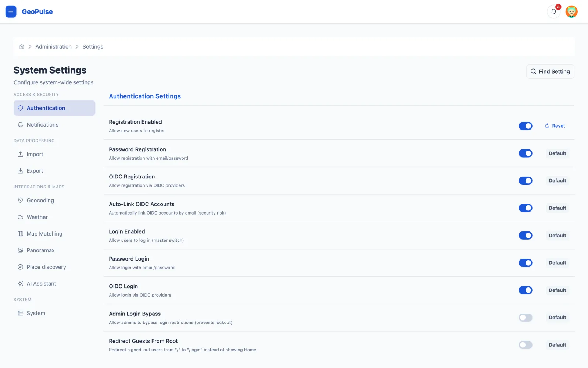Click the cloud icon beside Weather
Screen dimensions: 588x368
click(21, 217)
